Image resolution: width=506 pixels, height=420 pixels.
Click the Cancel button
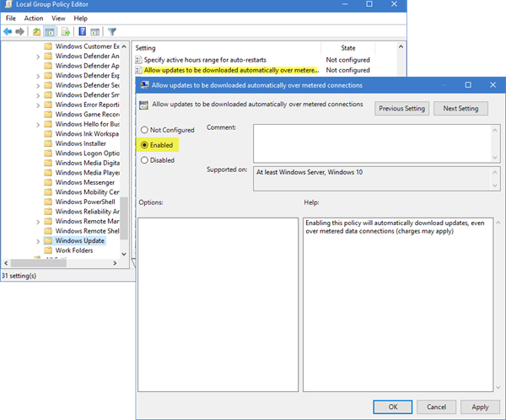pyautogui.click(x=436, y=407)
